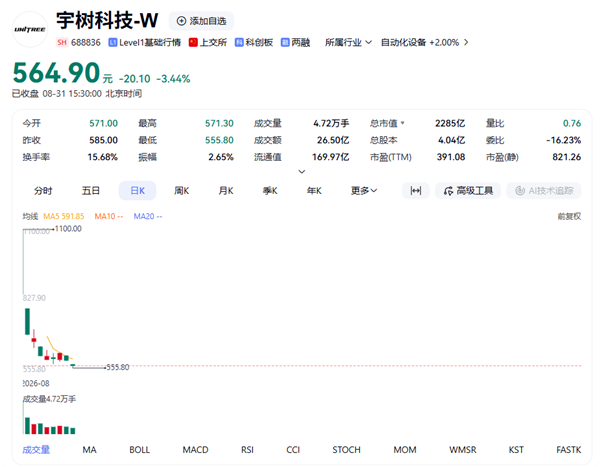
Task: Switch to the 五日 chart tab
Action: point(91,191)
